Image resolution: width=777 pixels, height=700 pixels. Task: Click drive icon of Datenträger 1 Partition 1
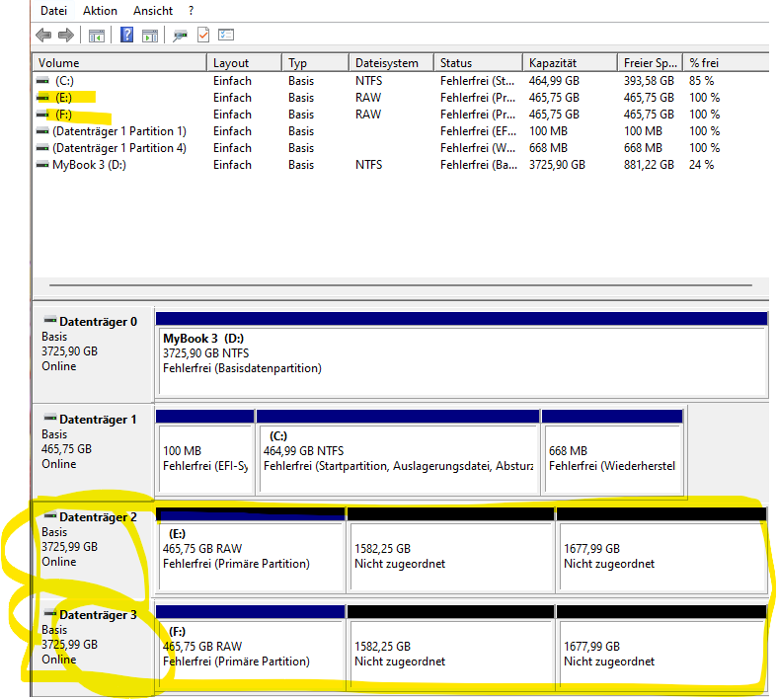tap(43, 130)
